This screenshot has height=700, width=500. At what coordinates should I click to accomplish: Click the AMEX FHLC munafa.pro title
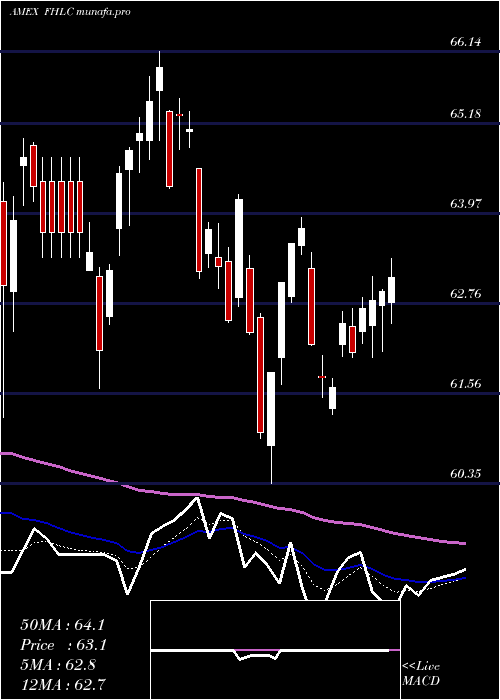pos(70,12)
